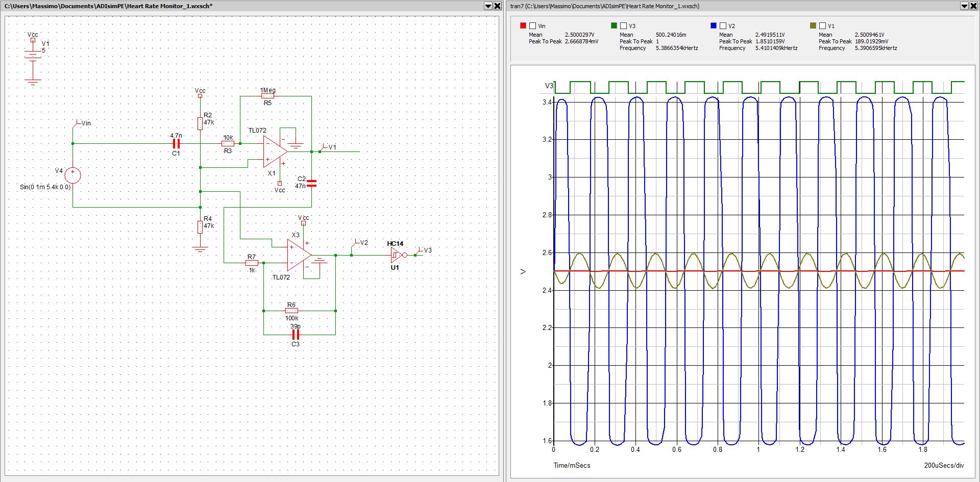Image resolution: width=980 pixels, height=482 pixels.
Task: Toggle the V2 visibility checkbox
Action: click(723, 25)
